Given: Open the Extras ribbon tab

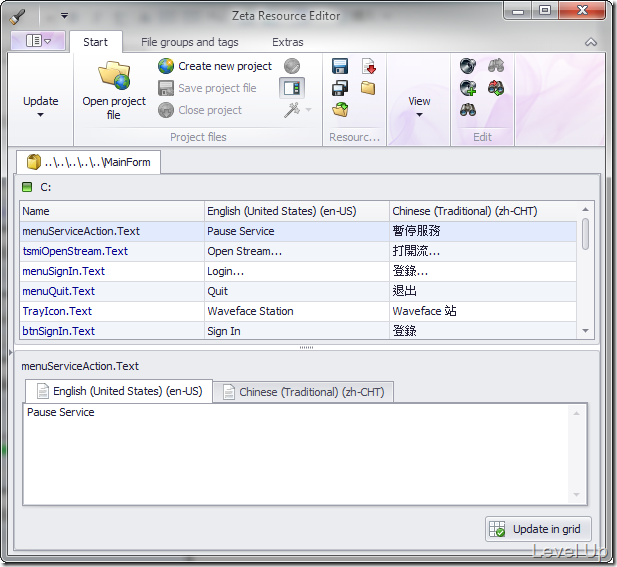Looking at the screenshot, I should [288, 42].
